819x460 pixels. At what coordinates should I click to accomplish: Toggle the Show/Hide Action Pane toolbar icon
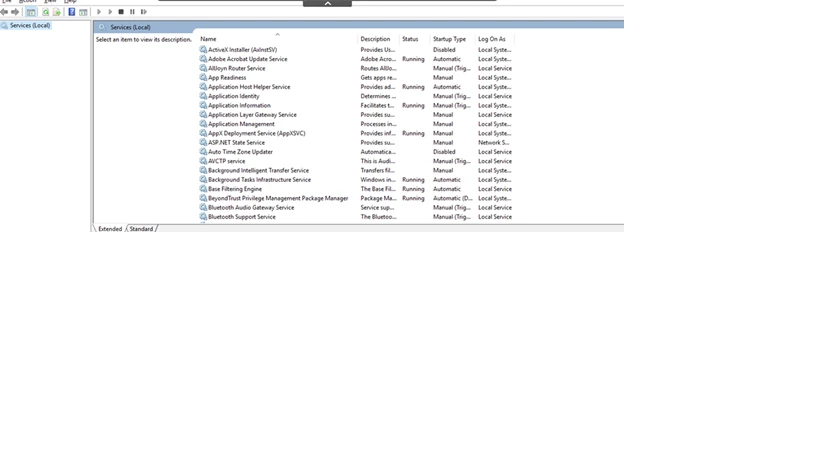click(x=83, y=11)
